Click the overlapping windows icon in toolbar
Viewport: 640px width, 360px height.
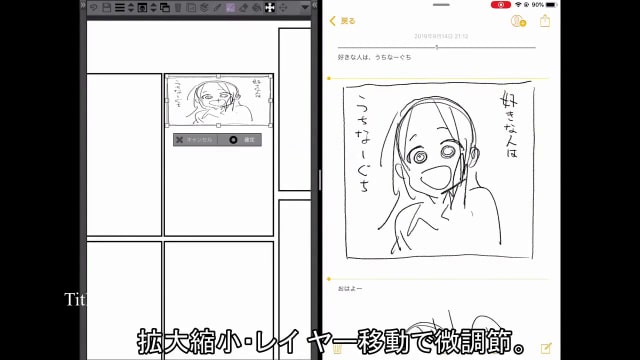(x=165, y=7)
